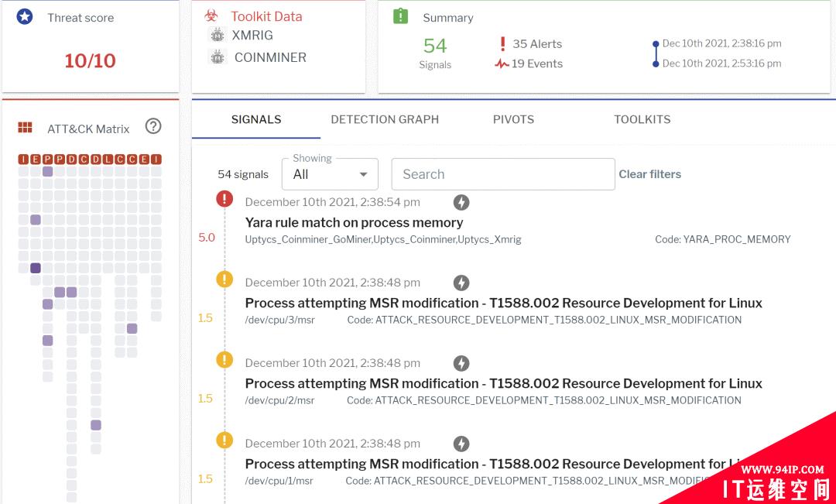The image size is (836, 504).
Task: Click lightning bolt icon next to 2:38:54 pm timestamp
Action: coord(461,202)
